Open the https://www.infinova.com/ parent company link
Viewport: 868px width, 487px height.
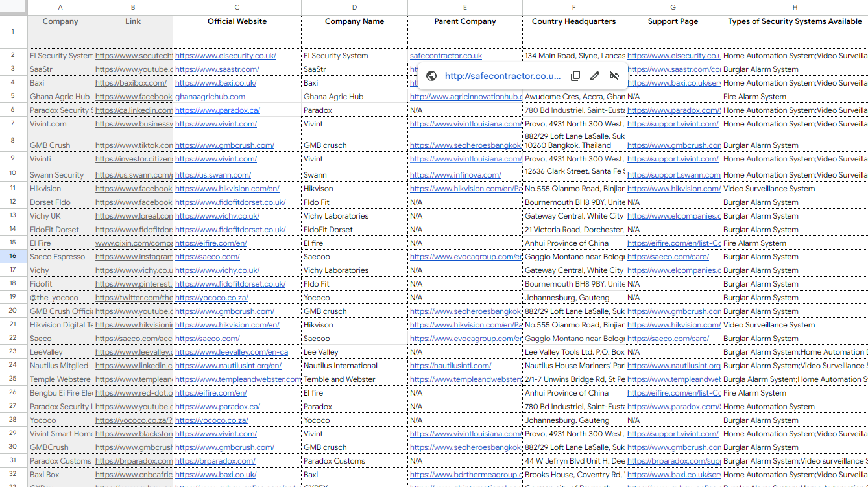click(x=455, y=175)
